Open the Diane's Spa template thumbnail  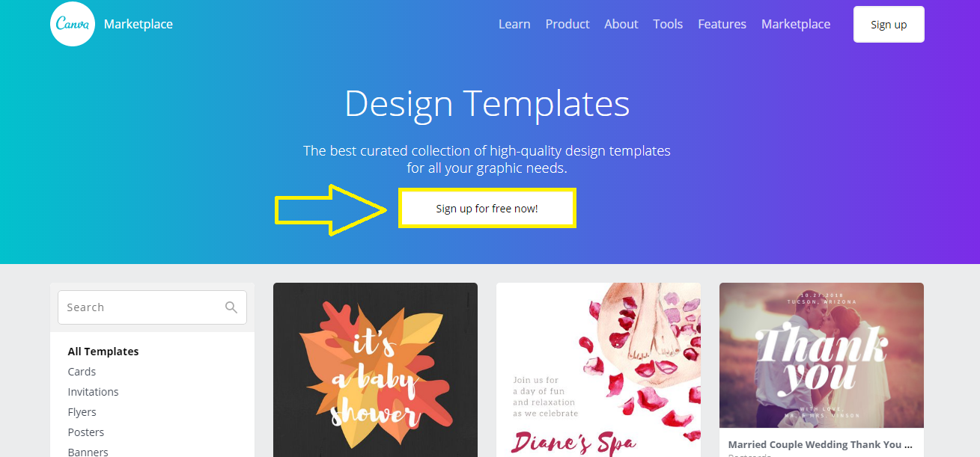[x=598, y=369]
